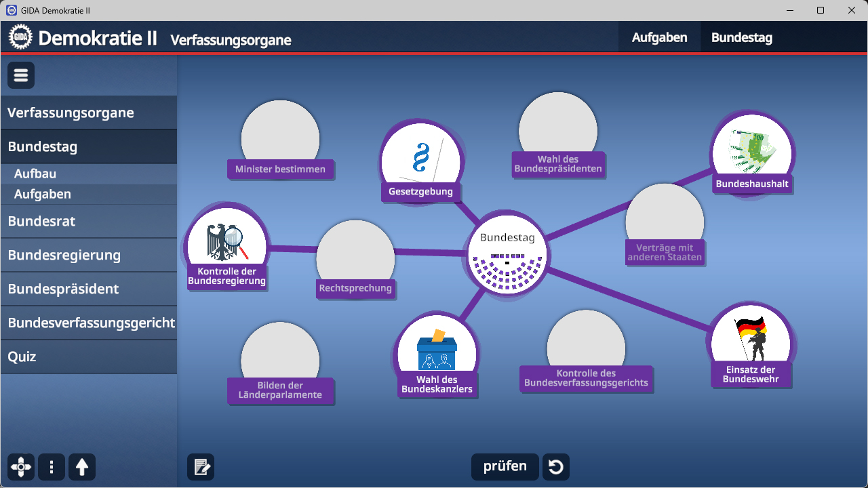Click the notes icon above prüfen
The height and width of the screenshot is (488, 868).
(200, 467)
